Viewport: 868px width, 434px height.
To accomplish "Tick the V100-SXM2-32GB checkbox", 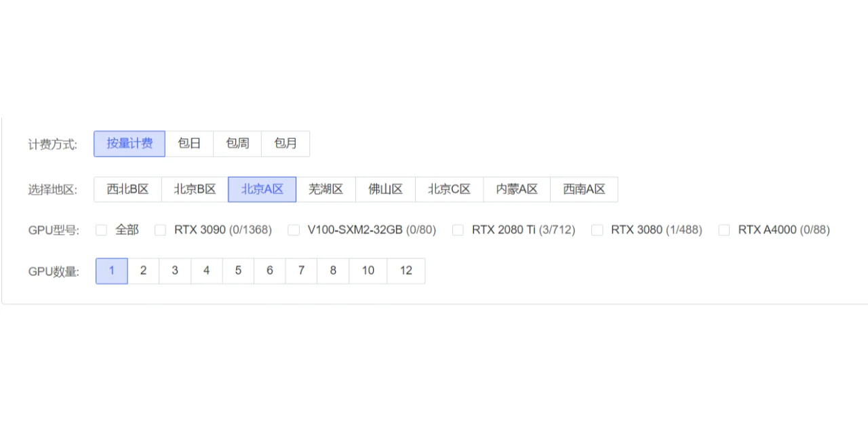I will 294,231.
